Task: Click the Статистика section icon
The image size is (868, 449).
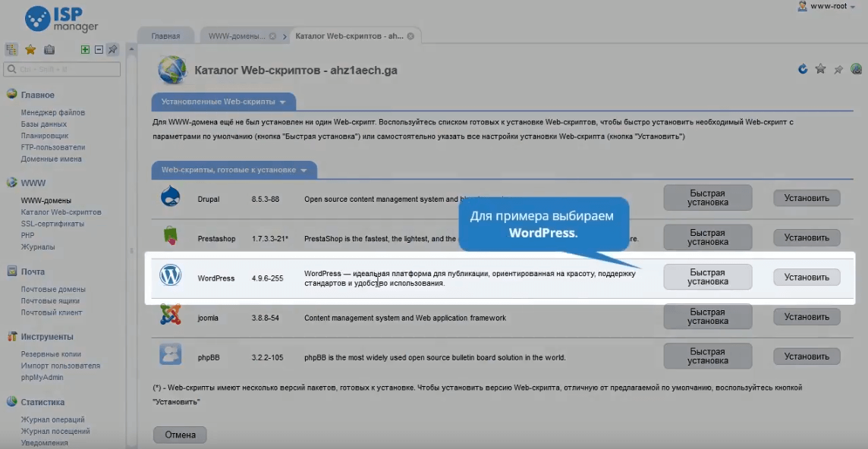Action: 11,401
